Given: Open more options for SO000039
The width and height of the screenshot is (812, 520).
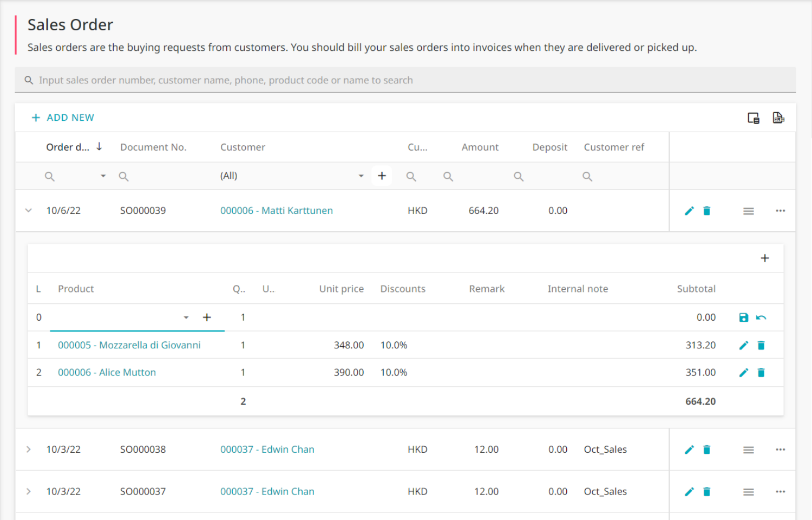Looking at the screenshot, I should pyautogui.click(x=780, y=211).
